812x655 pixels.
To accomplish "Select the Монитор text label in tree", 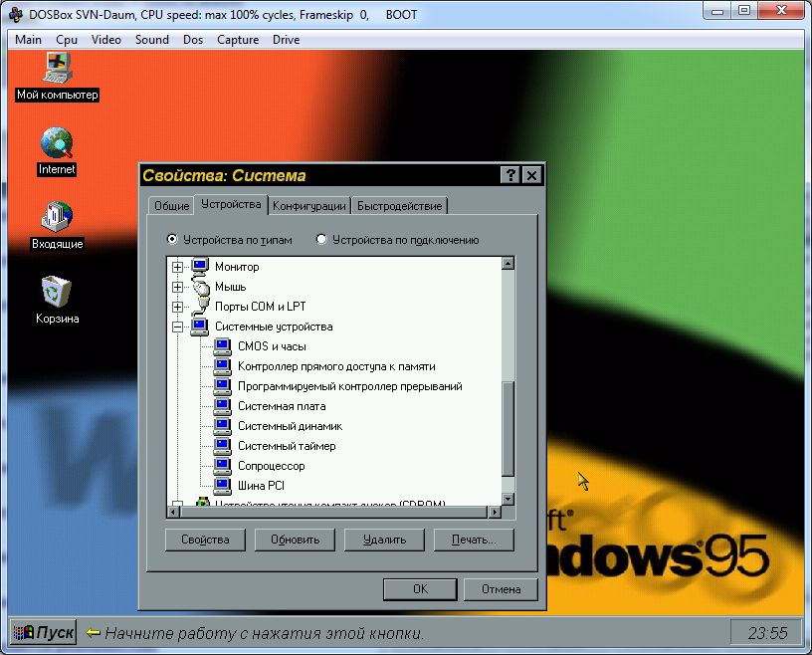I will [237, 267].
